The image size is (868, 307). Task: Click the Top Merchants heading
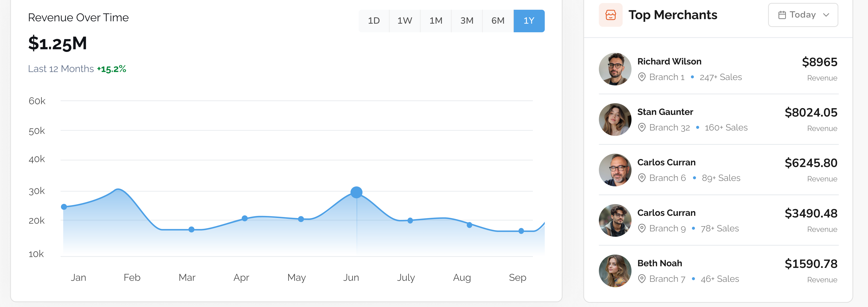pyautogui.click(x=673, y=15)
